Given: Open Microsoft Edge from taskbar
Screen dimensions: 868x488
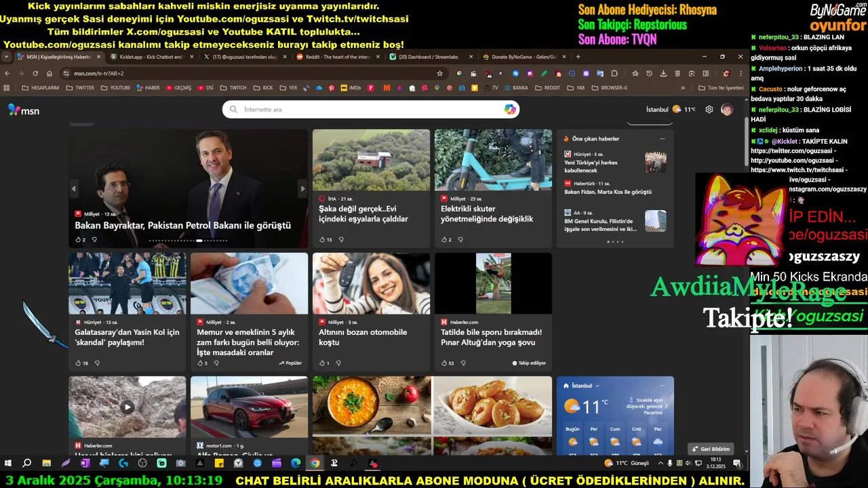Looking at the screenshot, I should pyautogui.click(x=296, y=464).
